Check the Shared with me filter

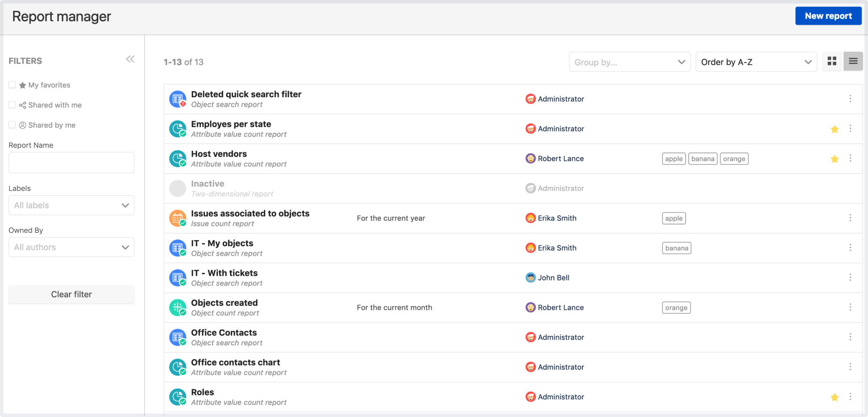[12, 105]
